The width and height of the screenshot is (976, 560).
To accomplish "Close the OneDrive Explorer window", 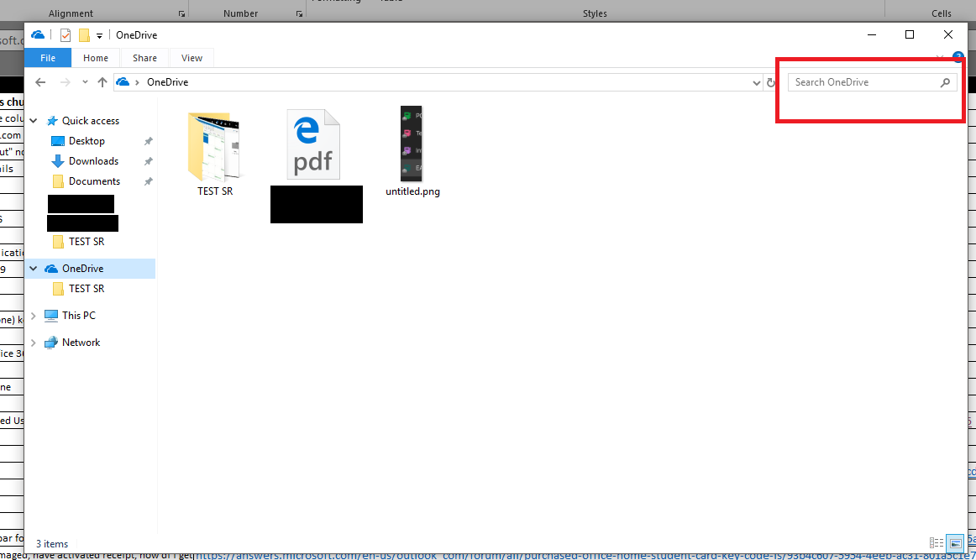I will coord(948,35).
